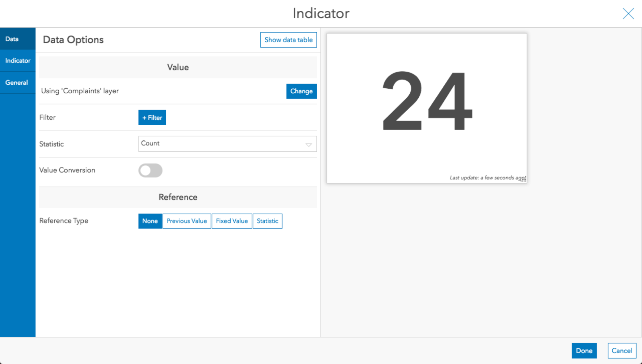642x364 pixels.
Task: Add a new filter with + Filter
Action: click(152, 117)
